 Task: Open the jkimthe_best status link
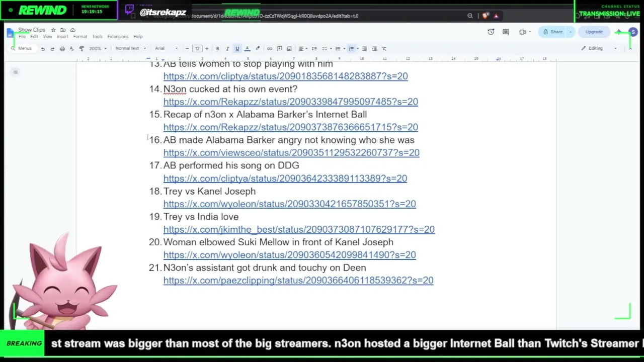(x=299, y=230)
